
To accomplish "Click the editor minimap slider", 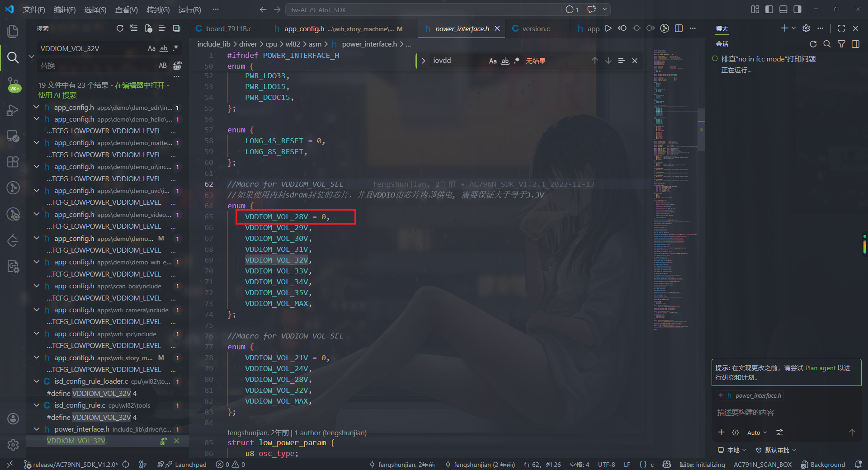I will [701, 129].
